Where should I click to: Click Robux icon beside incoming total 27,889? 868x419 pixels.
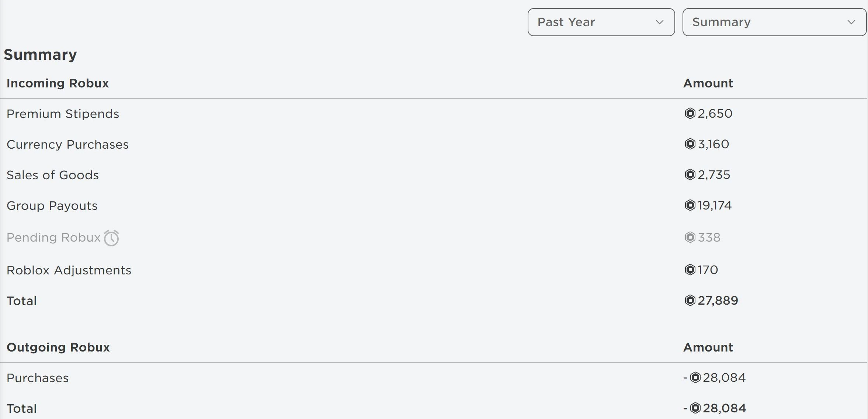pos(690,300)
